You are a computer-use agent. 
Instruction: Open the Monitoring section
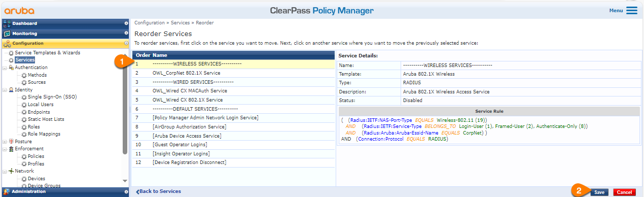[65, 34]
